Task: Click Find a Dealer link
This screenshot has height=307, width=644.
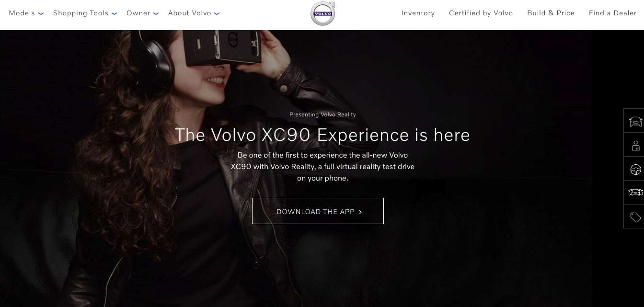Action: pyautogui.click(x=612, y=13)
